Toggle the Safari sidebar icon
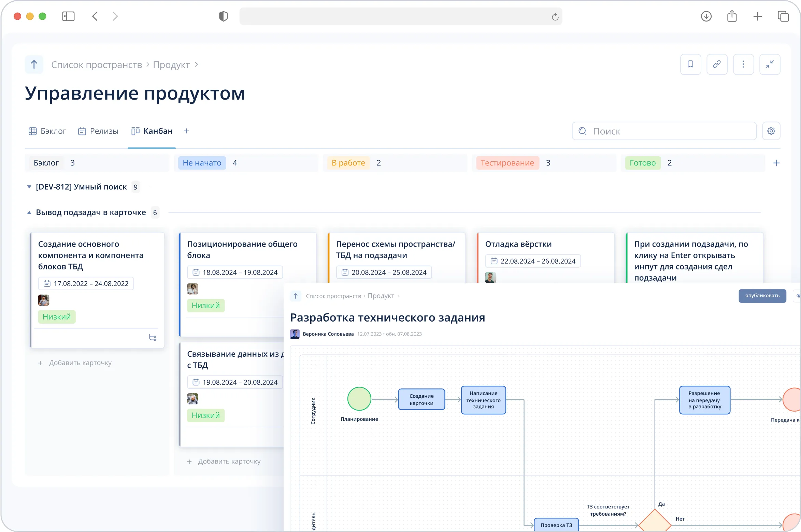The width and height of the screenshot is (801, 532). pyautogui.click(x=68, y=16)
